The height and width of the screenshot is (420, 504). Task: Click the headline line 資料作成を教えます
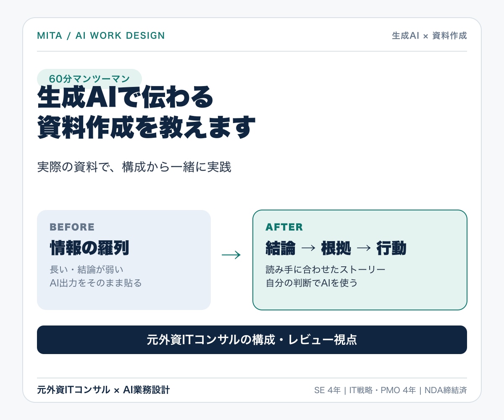tap(146, 128)
